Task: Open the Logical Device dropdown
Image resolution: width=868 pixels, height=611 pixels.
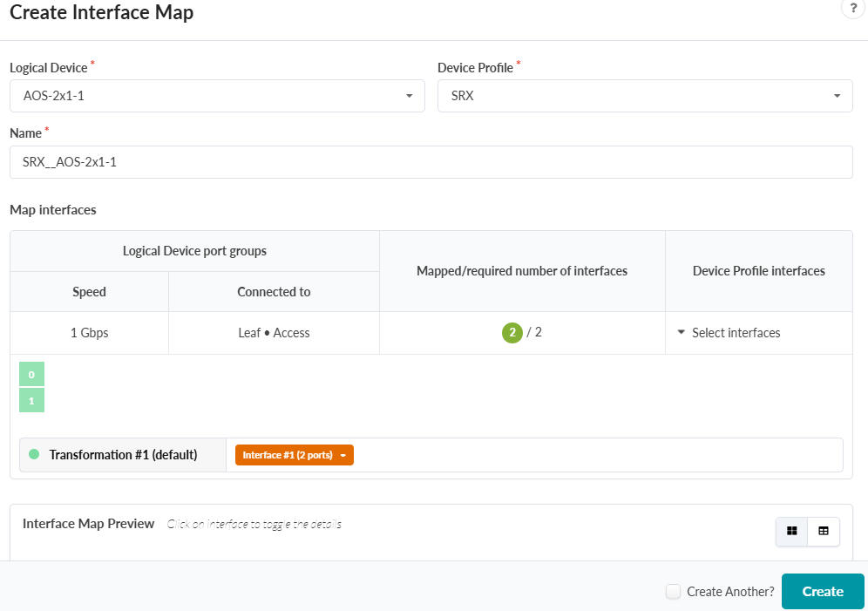Action: pyautogui.click(x=217, y=96)
